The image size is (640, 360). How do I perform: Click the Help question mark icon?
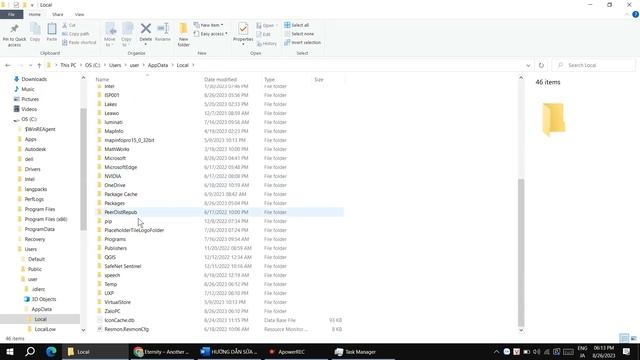pyautogui.click(x=635, y=14)
